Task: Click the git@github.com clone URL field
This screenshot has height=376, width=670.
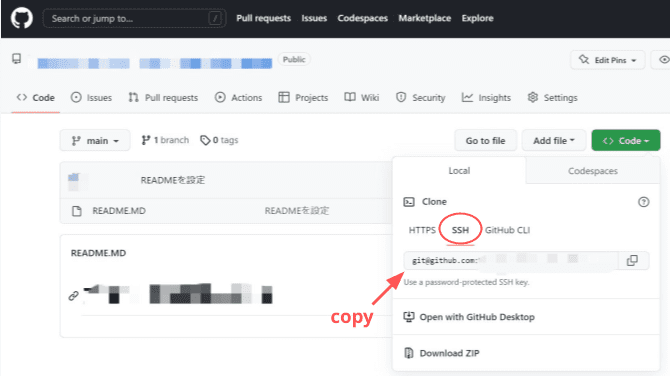Action: [x=511, y=260]
